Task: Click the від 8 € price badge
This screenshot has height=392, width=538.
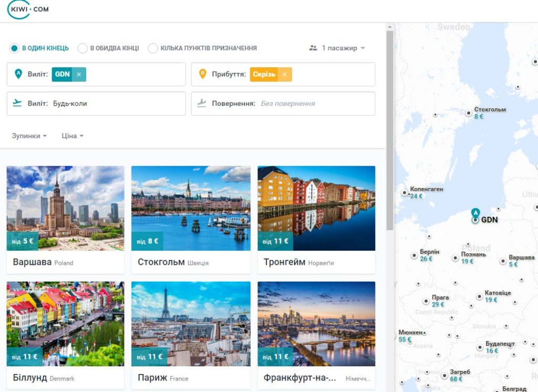Action: (x=148, y=241)
